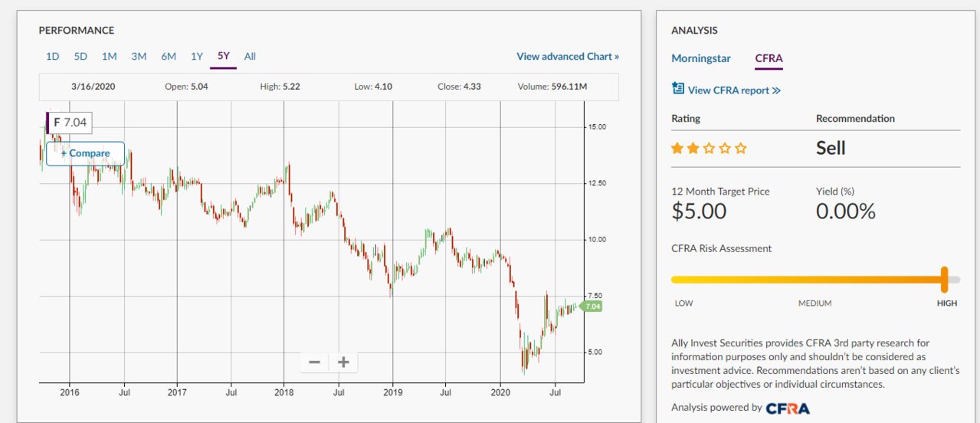
Task: Click the 0.00% yield value
Action: click(x=846, y=211)
